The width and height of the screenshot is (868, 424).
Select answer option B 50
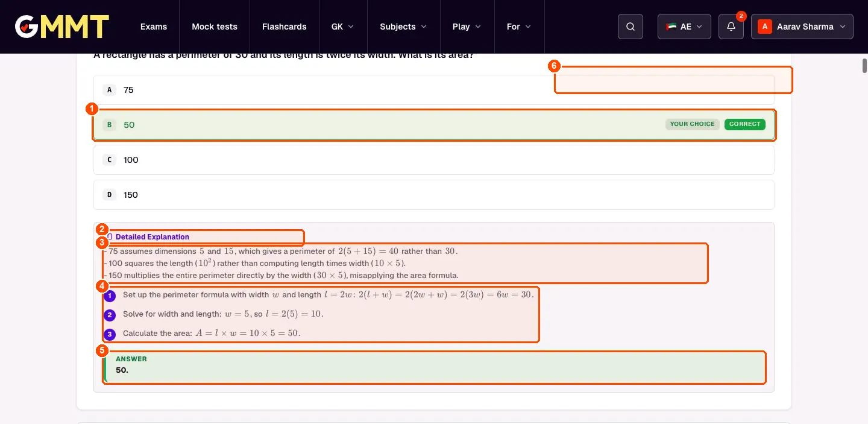434,125
